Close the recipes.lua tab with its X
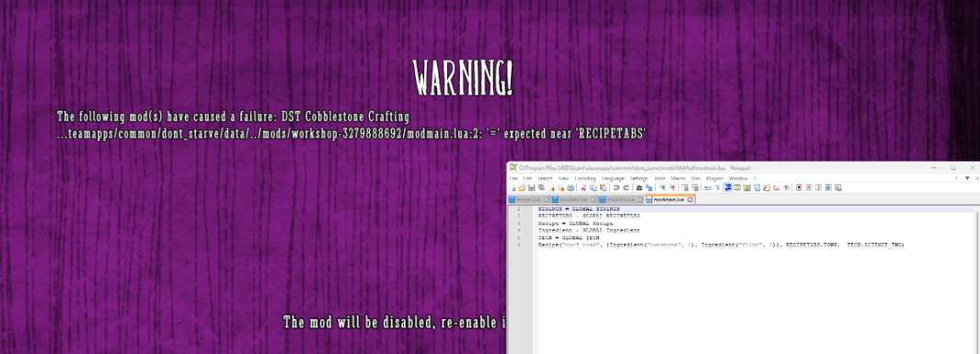 pos(547,200)
